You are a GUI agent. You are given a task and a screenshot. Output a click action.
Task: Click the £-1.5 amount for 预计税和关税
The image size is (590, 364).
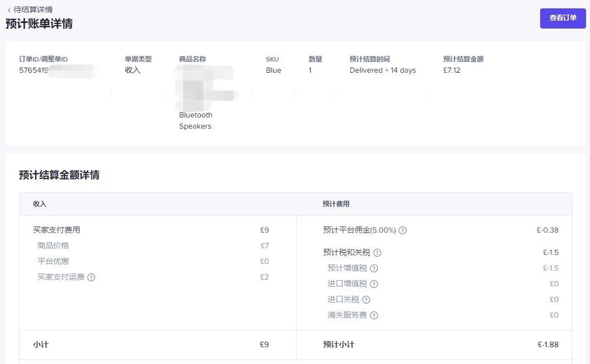[551, 253]
